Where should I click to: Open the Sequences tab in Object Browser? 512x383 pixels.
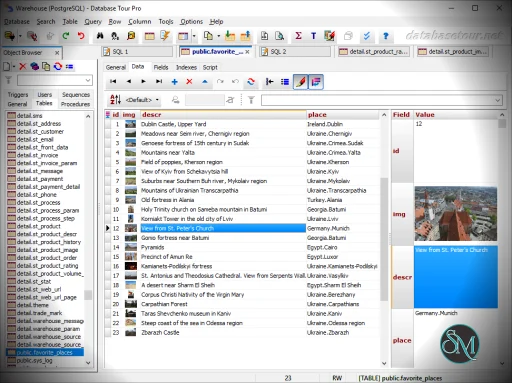(76, 95)
